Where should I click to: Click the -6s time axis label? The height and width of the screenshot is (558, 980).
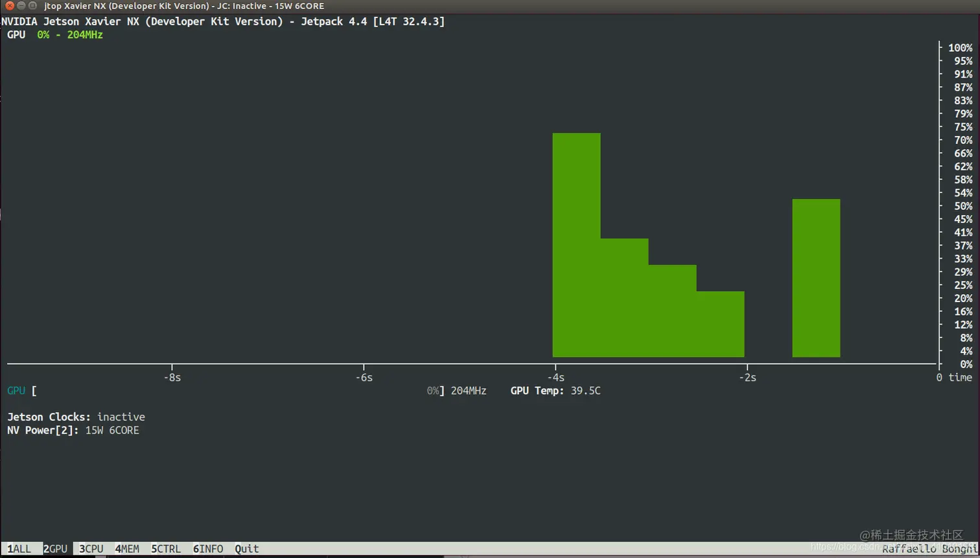364,377
